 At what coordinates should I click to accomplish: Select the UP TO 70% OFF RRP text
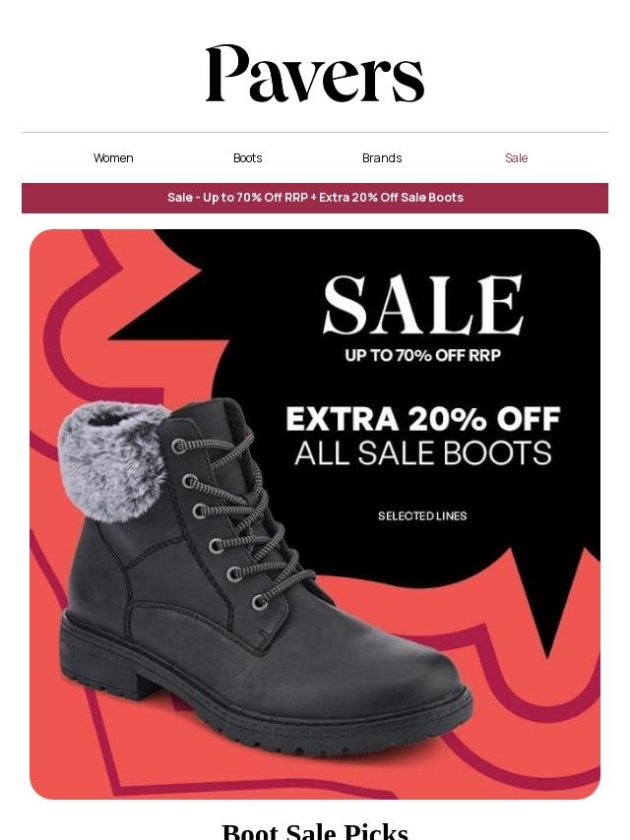click(x=423, y=355)
